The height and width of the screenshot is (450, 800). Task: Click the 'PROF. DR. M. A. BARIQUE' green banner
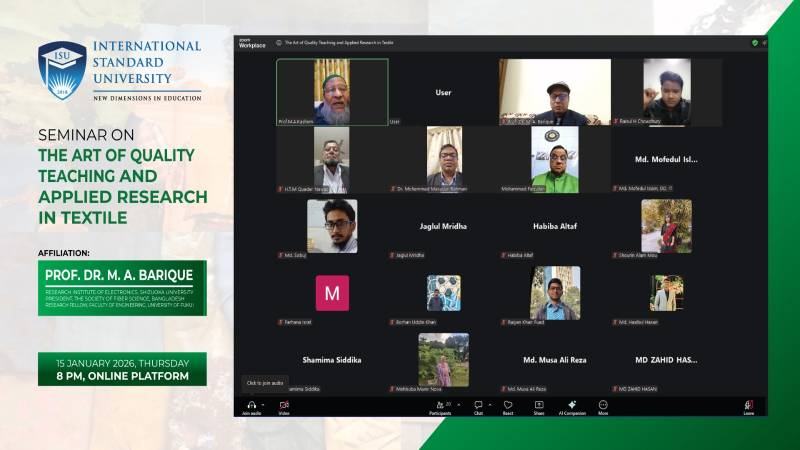pos(122,288)
